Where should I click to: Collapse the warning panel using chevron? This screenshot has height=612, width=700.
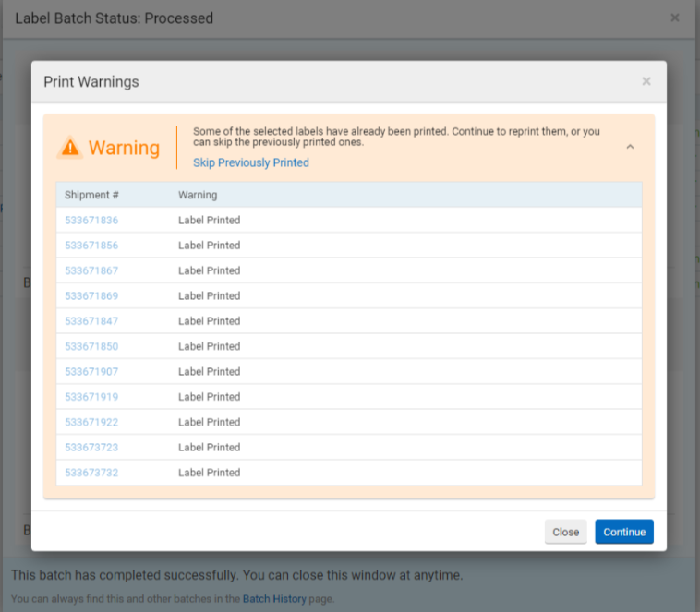click(x=630, y=147)
